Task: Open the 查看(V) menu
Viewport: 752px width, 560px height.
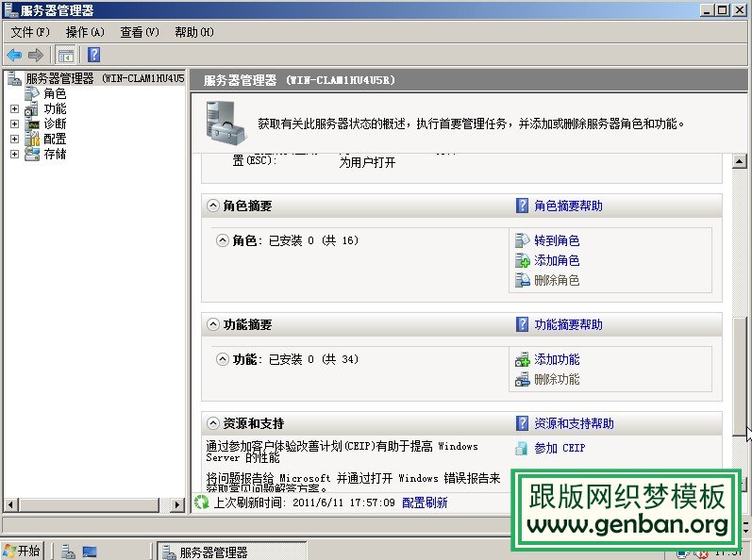Action: pos(139,32)
